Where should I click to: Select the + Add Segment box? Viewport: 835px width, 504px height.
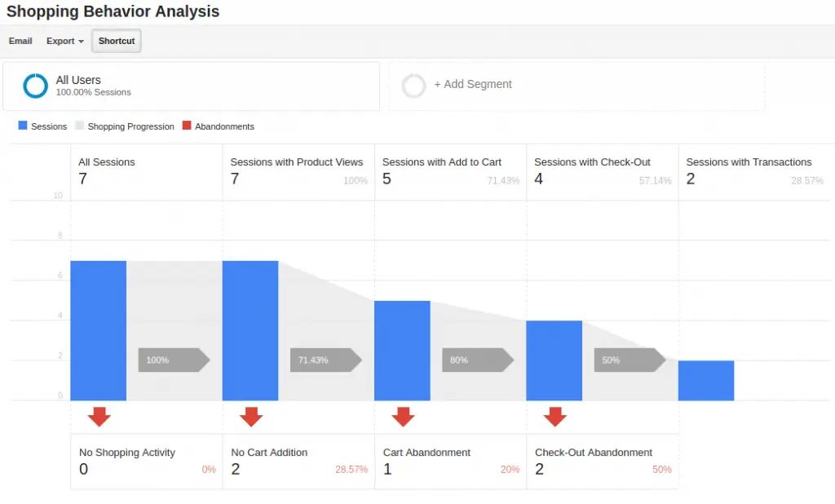[x=577, y=86]
